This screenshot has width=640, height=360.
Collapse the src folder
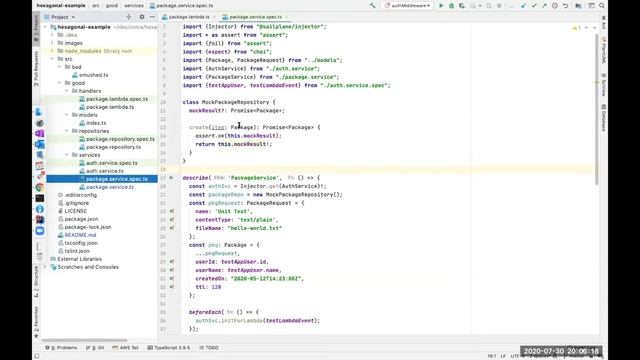tap(52, 59)
